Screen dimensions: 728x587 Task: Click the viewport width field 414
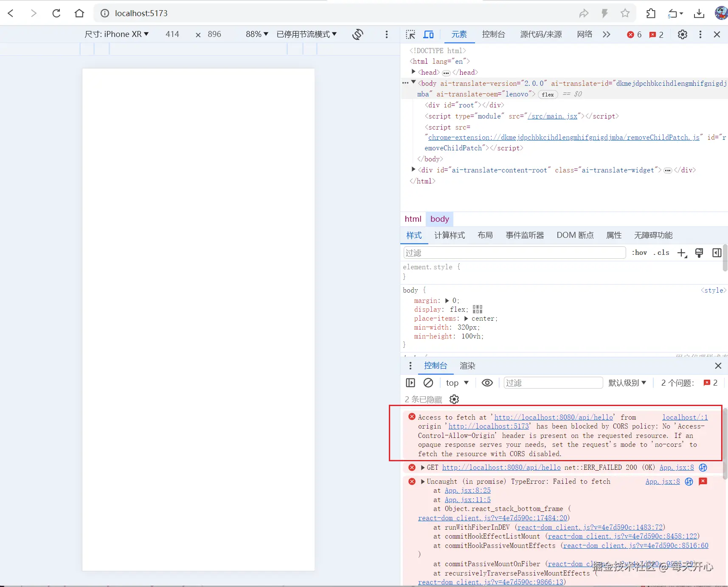[x=172, y=34]
